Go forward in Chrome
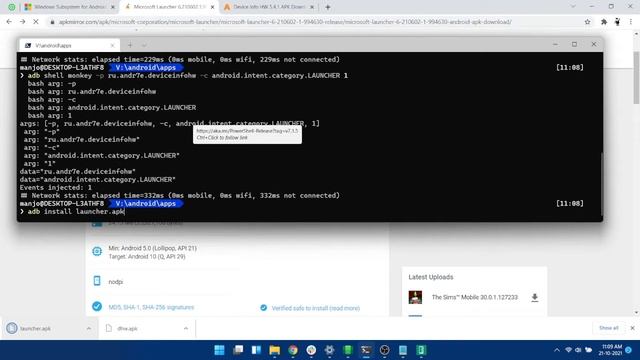 point(22,22)
